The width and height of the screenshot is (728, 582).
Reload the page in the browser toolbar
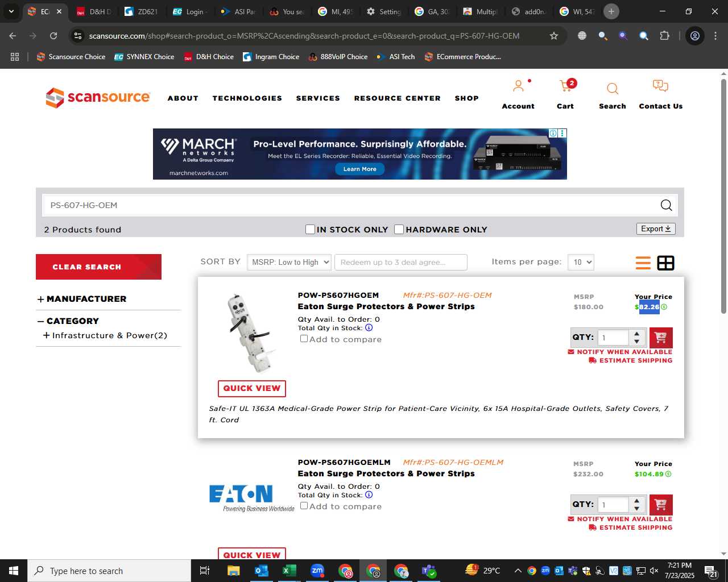pos(53,36)
